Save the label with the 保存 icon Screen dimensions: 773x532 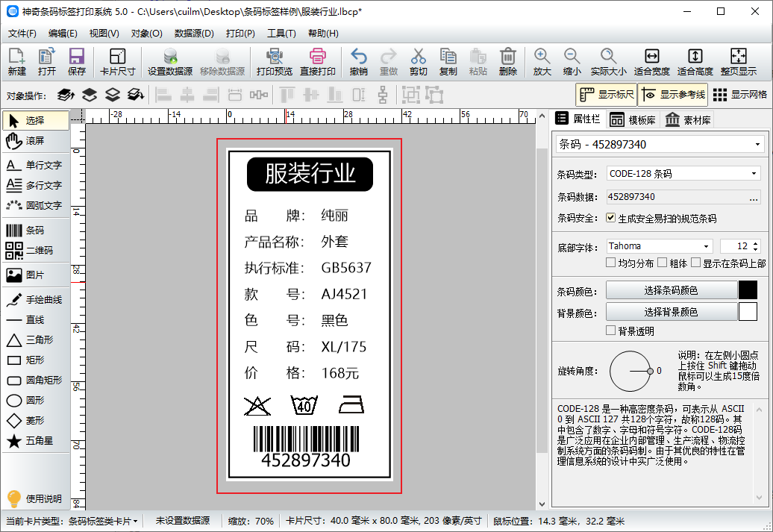click(77, 62)
